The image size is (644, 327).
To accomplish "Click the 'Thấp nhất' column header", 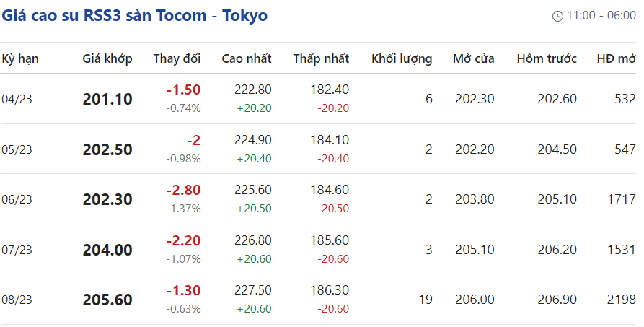I will (321, 59).
